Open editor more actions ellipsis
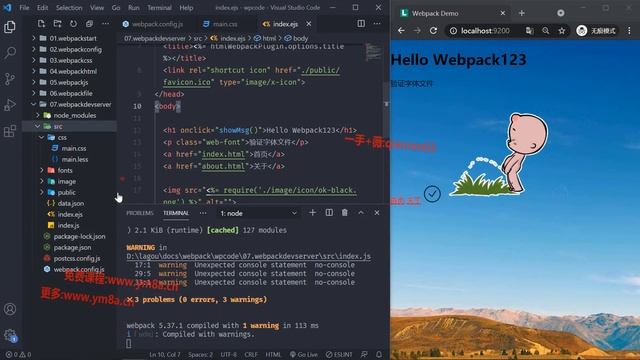This screenshot has height=360, width=640. click(377, 24)
